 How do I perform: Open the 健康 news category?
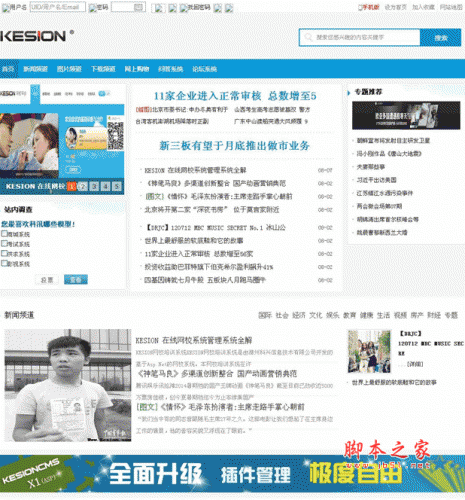click(x=366, y=315)
